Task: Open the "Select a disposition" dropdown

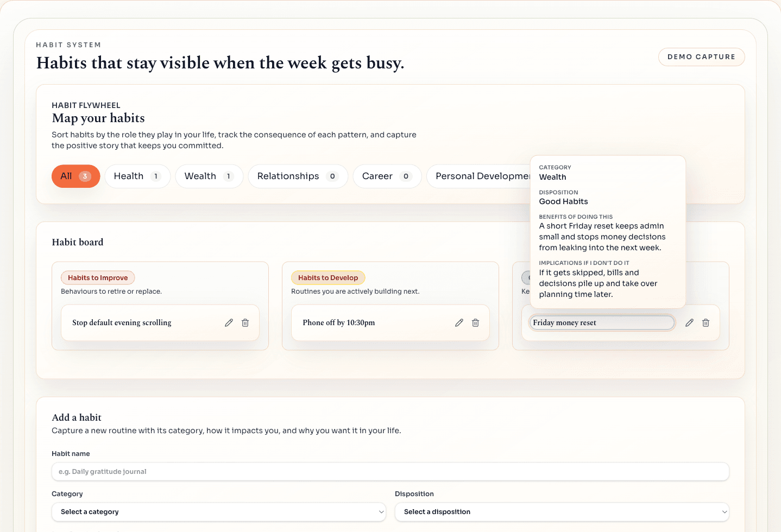Action: pos(563,512)
